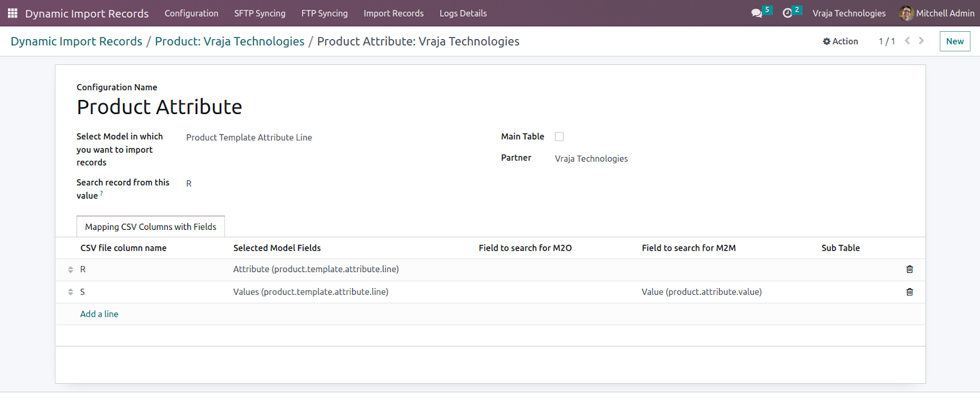Viewport: 980px width, 407px height.
Task: Click 'Attribute (product.template.attribute.line)' cell
Action: [x=316, y=269]
